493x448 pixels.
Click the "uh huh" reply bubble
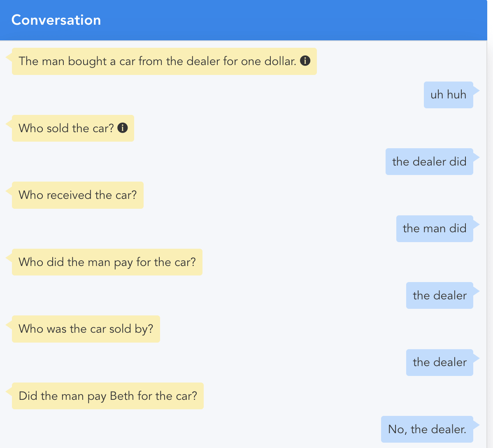448,95
